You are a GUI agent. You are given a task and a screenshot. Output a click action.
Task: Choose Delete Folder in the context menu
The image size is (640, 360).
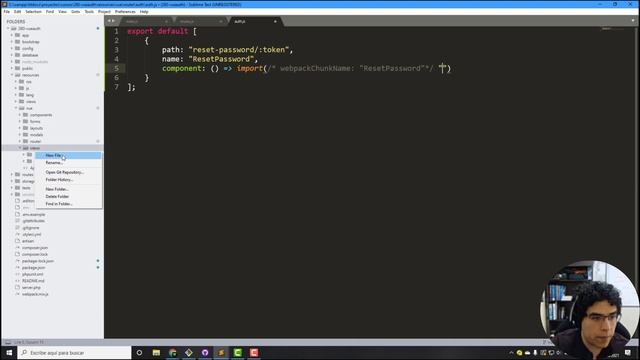tap(57, 196)
